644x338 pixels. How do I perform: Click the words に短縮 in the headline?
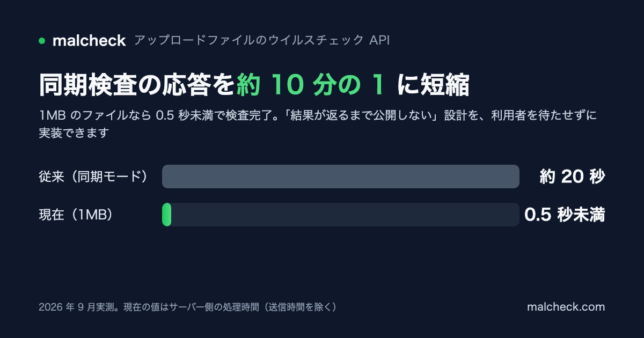434,85
